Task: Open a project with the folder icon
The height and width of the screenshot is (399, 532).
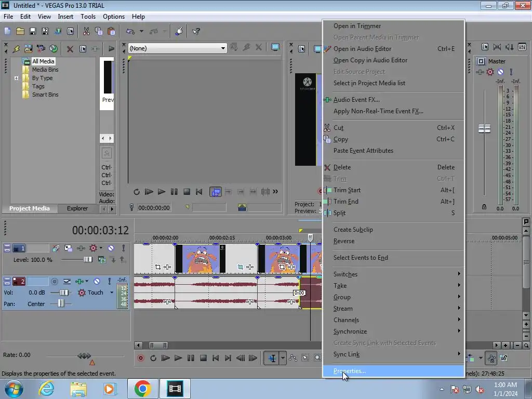Action: point(20,31)
